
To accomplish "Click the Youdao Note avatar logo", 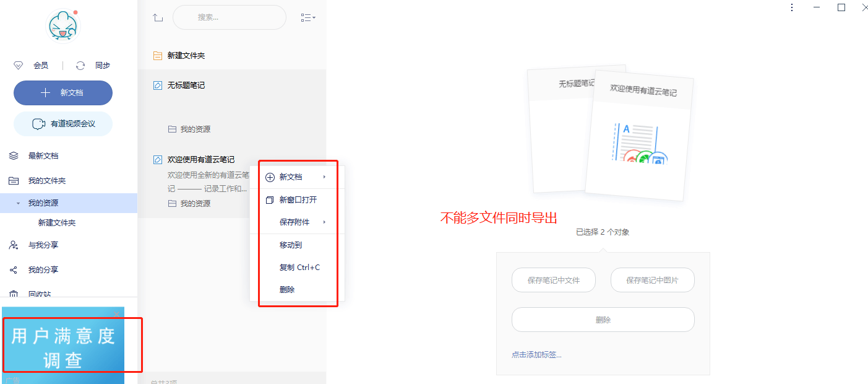I will click(x=63, y=26).
